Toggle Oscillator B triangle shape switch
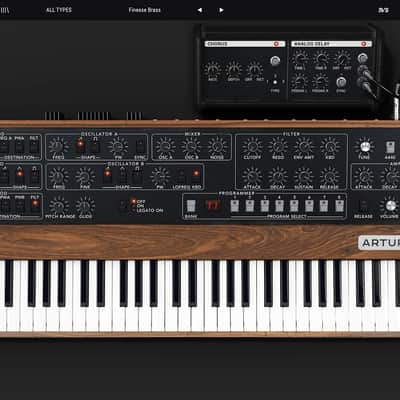This screenshot has width=400, height=400. pyautogui.click(x=123, y=176)
